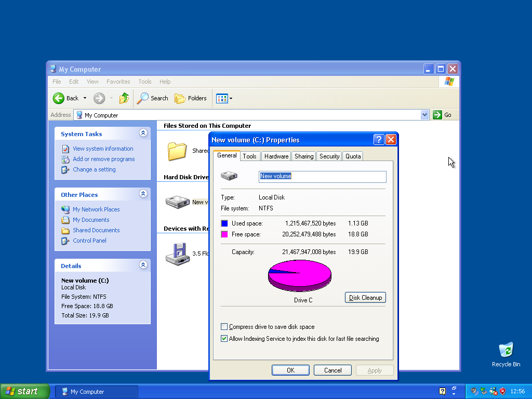Click My Network Places icon in Other Places
Image resolution: width=532 pixels, height=399 pixels.
pos(65,210)
